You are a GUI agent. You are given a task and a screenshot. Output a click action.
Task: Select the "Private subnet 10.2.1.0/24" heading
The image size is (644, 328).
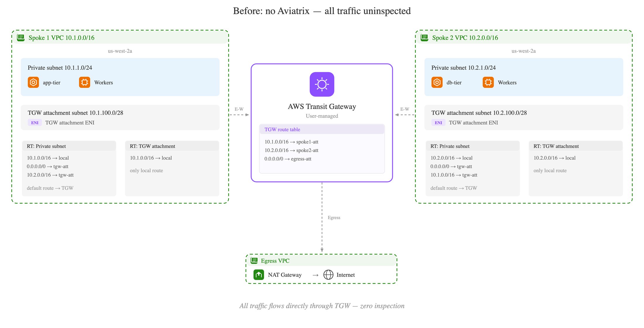(x=464, y=68)
